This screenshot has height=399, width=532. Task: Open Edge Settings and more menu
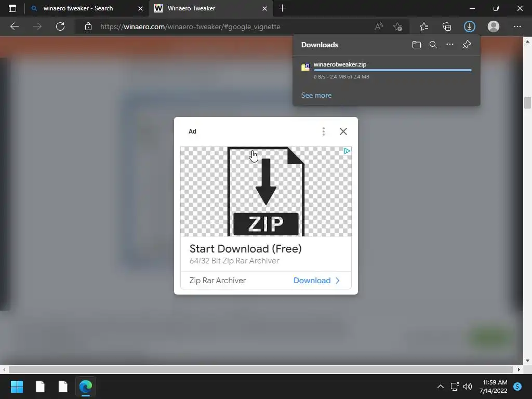click(x=517, y=26)
